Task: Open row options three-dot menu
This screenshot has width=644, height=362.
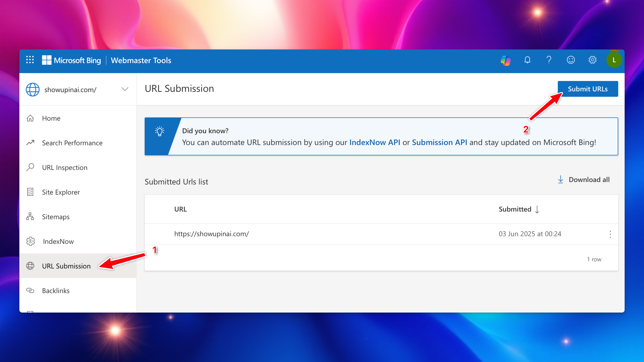Action: coord(610,234)
